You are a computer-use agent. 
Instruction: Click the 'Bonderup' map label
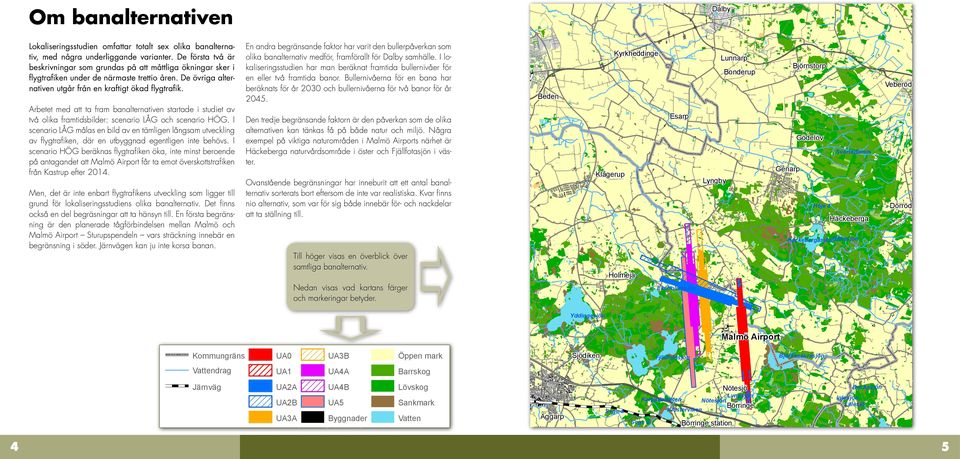coord(740,72)
